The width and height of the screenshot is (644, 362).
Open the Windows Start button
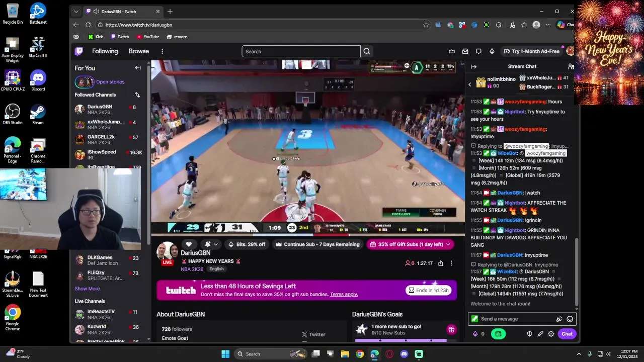[225, 354]
